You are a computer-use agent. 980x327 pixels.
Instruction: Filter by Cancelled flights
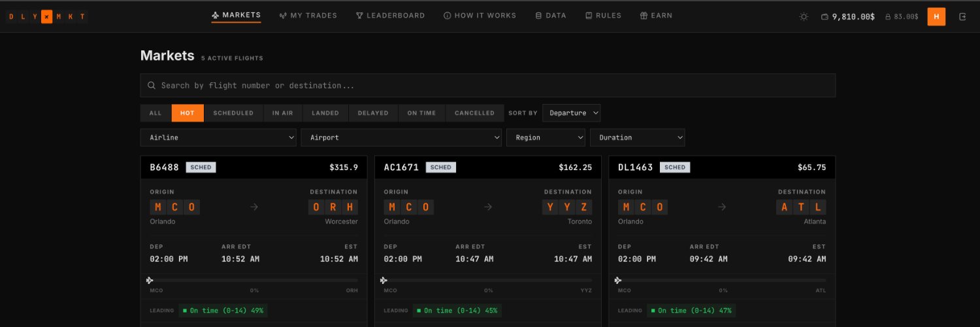coord(474,113)
